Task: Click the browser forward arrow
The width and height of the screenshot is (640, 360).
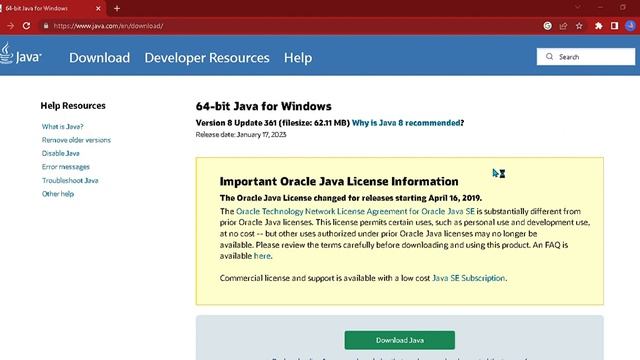Action: click(x=10, y=26)
